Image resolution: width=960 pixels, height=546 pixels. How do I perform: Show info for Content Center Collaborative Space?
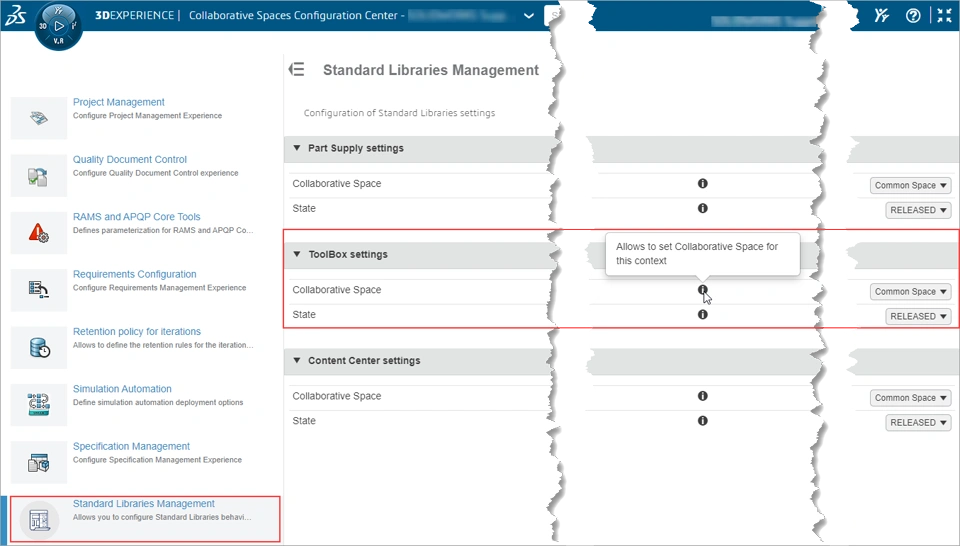tap(703, 396)
